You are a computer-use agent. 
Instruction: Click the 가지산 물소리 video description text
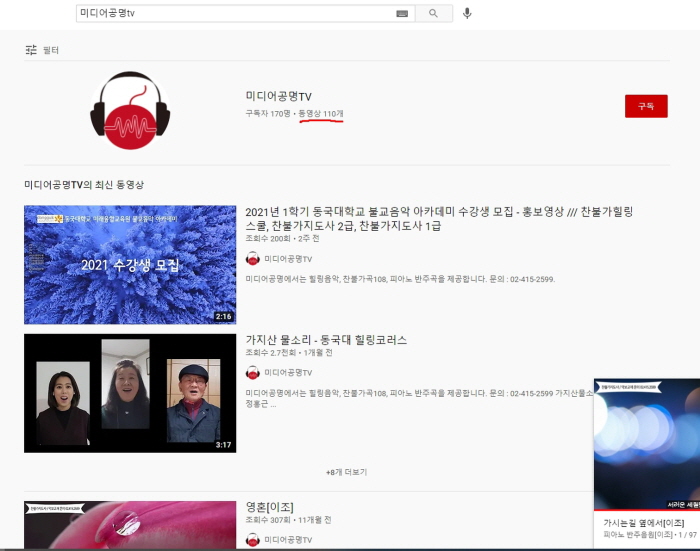[x=419, y=399]
